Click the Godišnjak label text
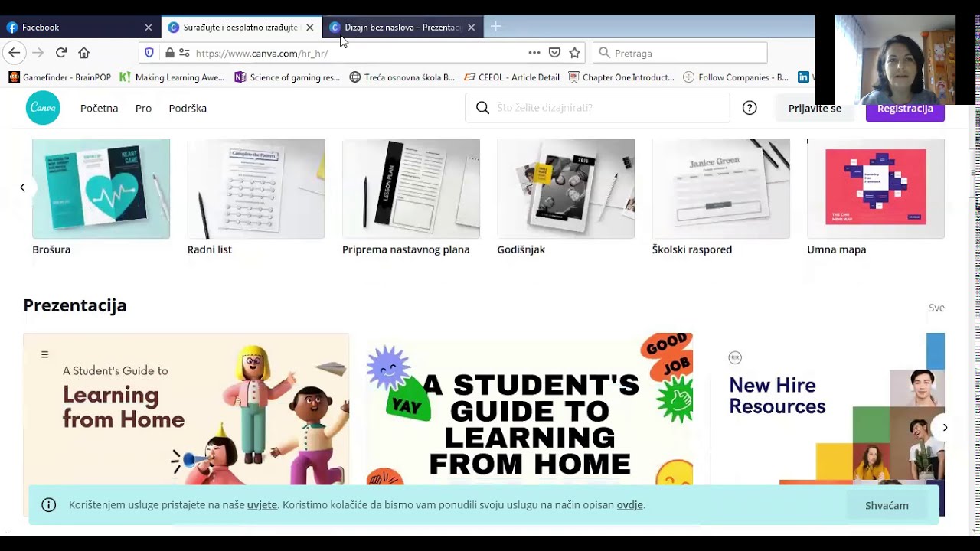This screenshot has width=980, height=551. (x=521, y=249)
